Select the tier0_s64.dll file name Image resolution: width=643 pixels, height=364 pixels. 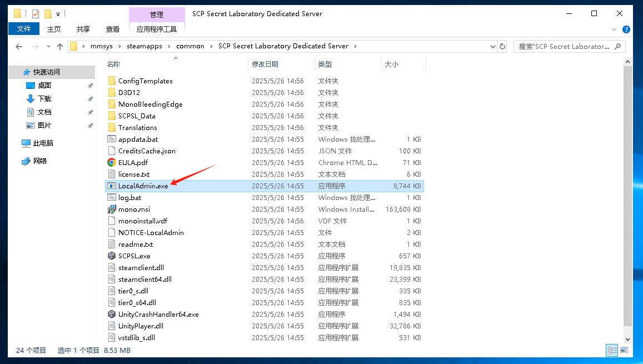[x=137, y=302]
